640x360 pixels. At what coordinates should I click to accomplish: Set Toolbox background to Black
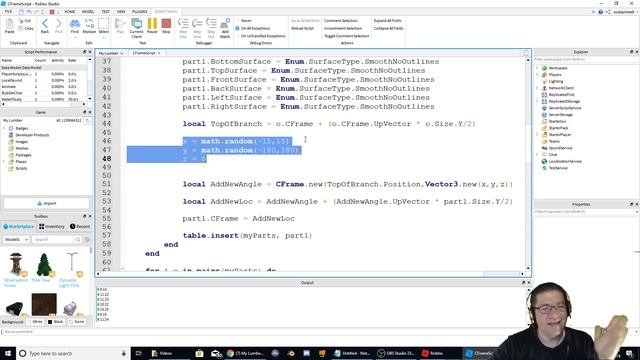coord(56,322)
